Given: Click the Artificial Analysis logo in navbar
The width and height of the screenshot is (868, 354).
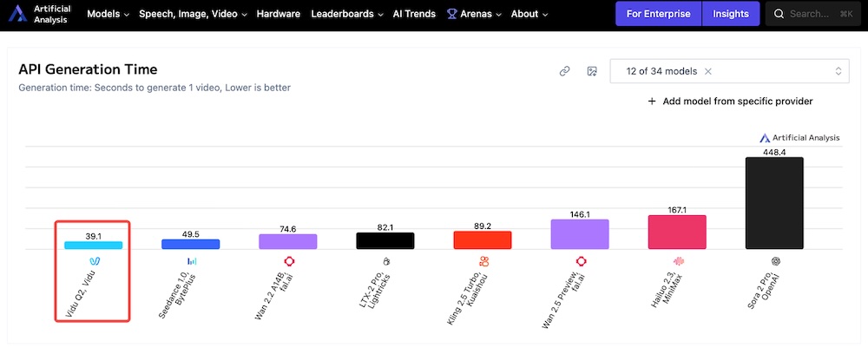Looking at the screenshot, I should pyautogui.click(x=41, y=14).
